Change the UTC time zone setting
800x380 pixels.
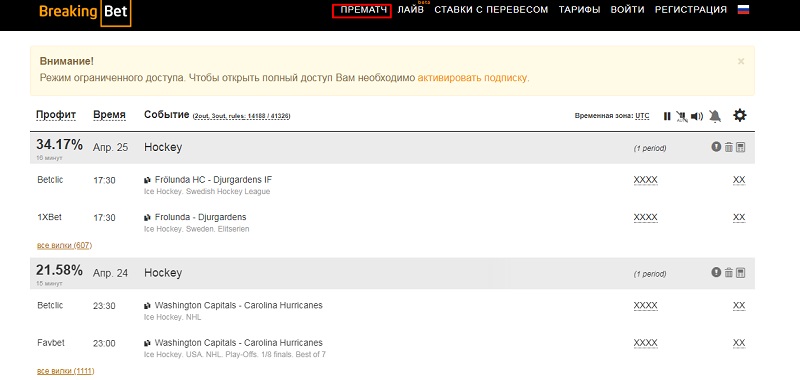pyautogui.click(x=642, y=116)
